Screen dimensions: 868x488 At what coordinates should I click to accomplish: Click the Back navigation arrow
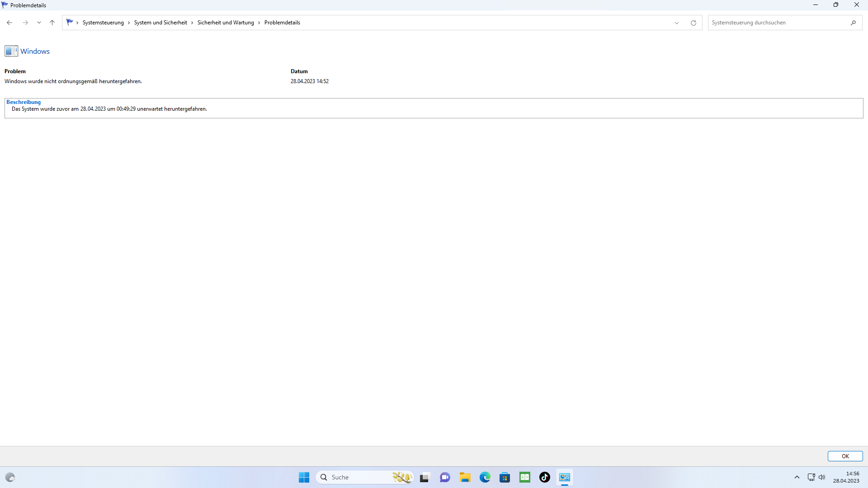pos(9,23)
